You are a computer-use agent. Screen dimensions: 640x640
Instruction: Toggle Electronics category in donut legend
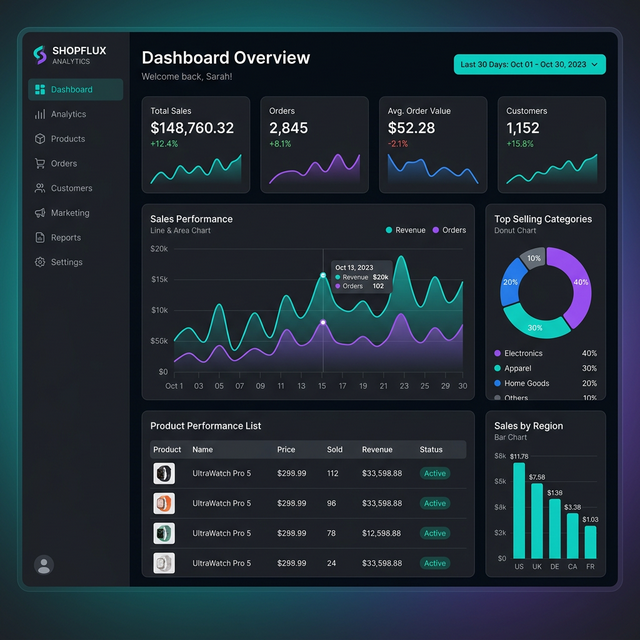[522, 353]
